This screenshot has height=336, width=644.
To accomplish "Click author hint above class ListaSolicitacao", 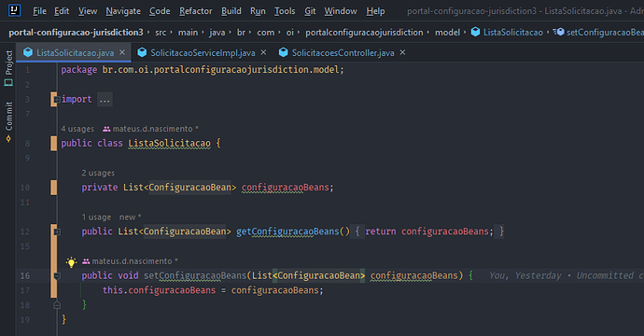I will (150, 129).
